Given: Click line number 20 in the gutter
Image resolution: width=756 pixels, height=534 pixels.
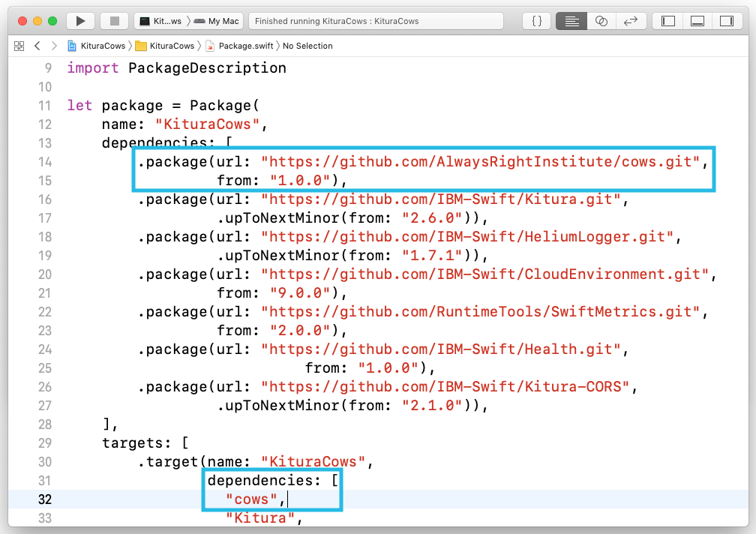Looking at the screenshot, I should (x=45, y=274).
